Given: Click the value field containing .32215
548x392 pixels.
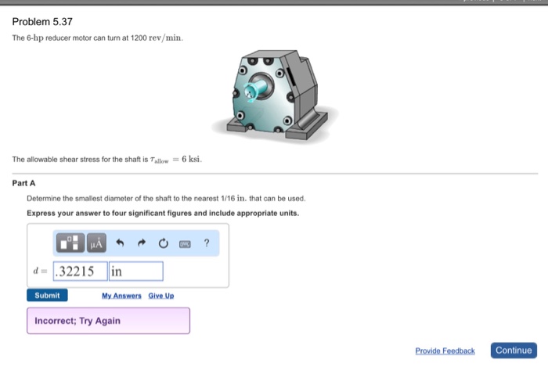Looking at the screenshot, I should 81,272.
